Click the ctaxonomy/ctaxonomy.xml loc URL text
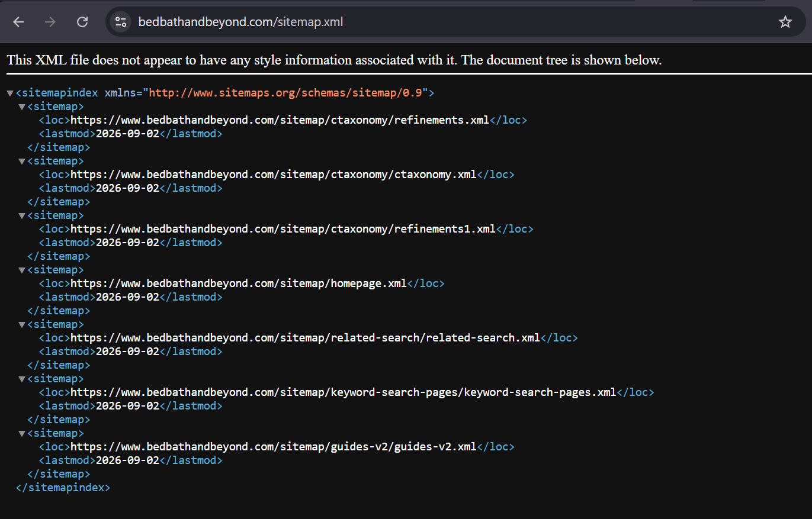Viewport: 812px width, 519px height. tap(274, 175)
